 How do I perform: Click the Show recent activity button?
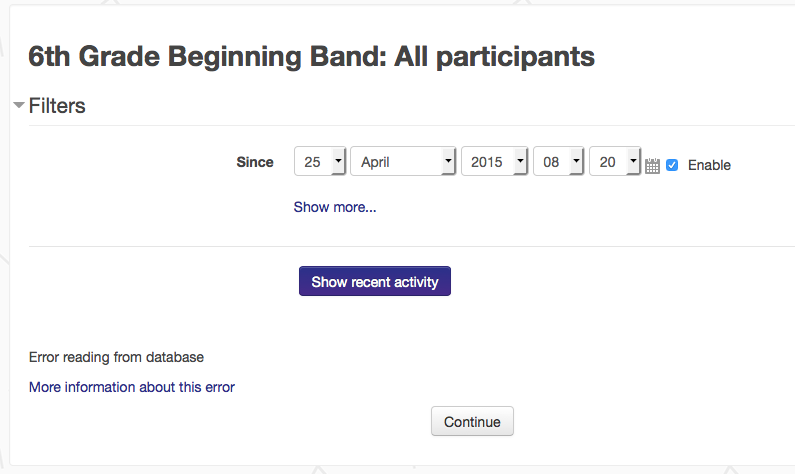(x=375, y=281)
